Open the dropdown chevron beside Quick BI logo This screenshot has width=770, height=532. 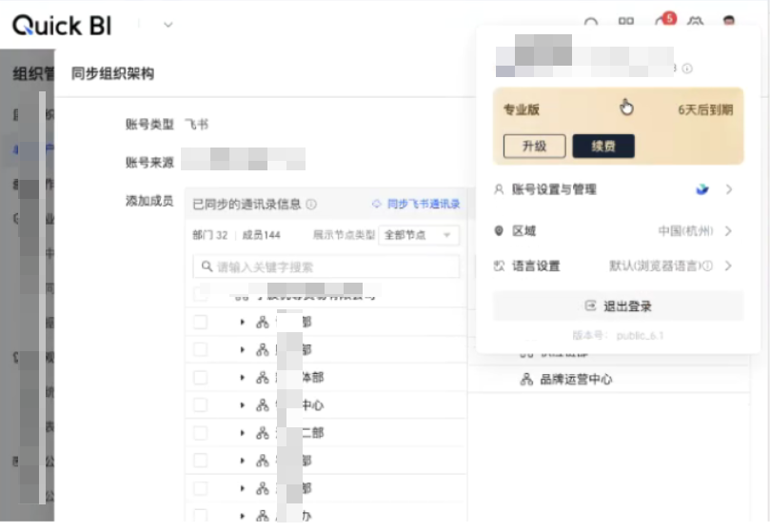168,25
